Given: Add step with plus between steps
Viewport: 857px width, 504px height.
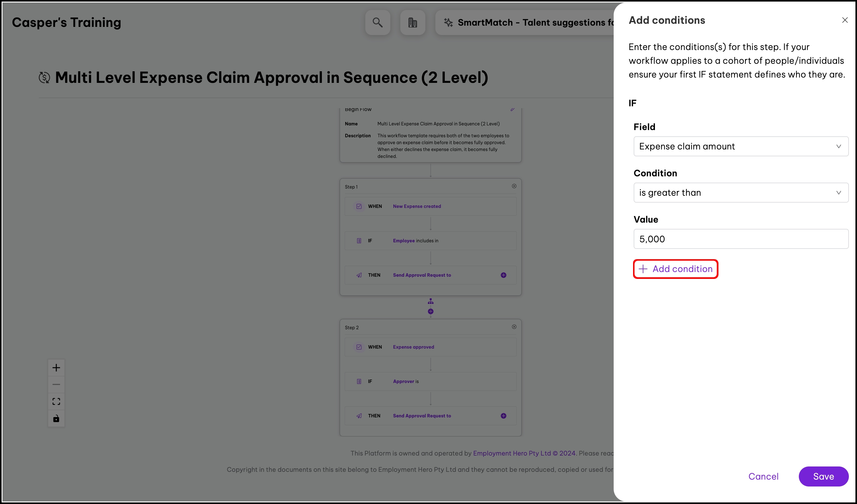Looking at the screenshot, I should [x=431, y=311].
